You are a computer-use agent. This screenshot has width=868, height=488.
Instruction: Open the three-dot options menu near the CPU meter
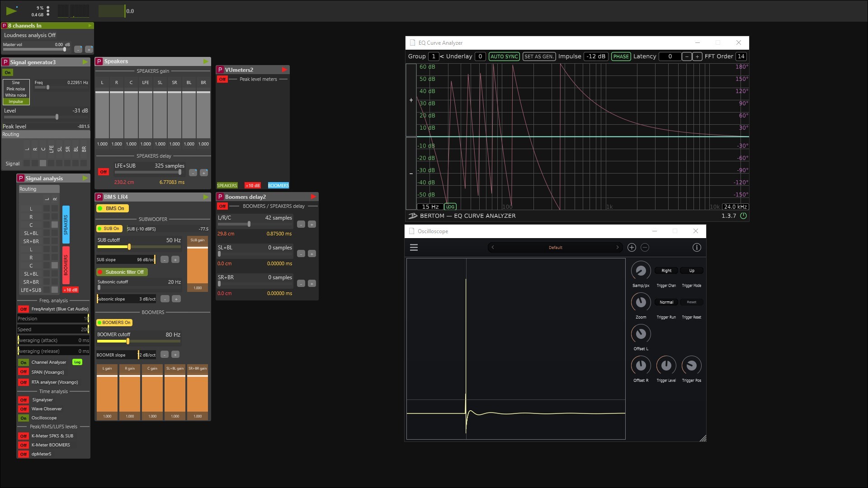point(48,11)
